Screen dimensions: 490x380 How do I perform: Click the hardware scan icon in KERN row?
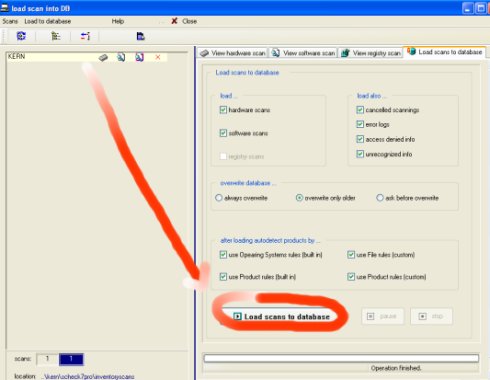click(103, 58)
